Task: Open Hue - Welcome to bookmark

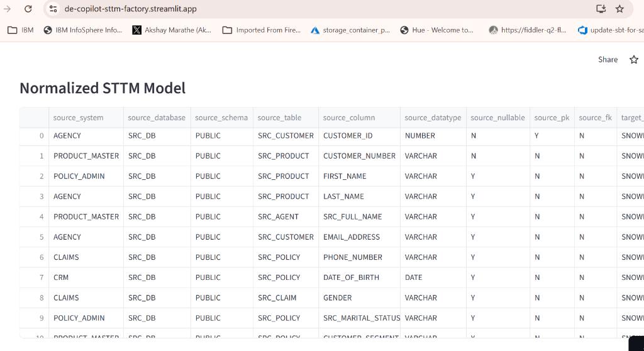Action: pyautogui.click(x=436, y=30)
